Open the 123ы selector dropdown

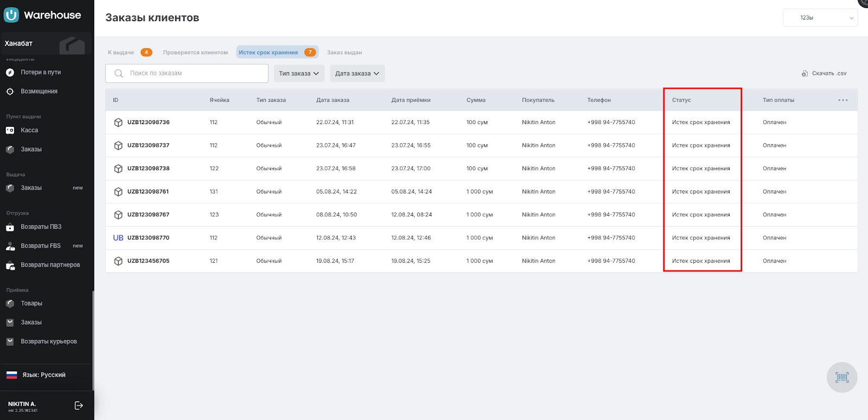(820, 18)
